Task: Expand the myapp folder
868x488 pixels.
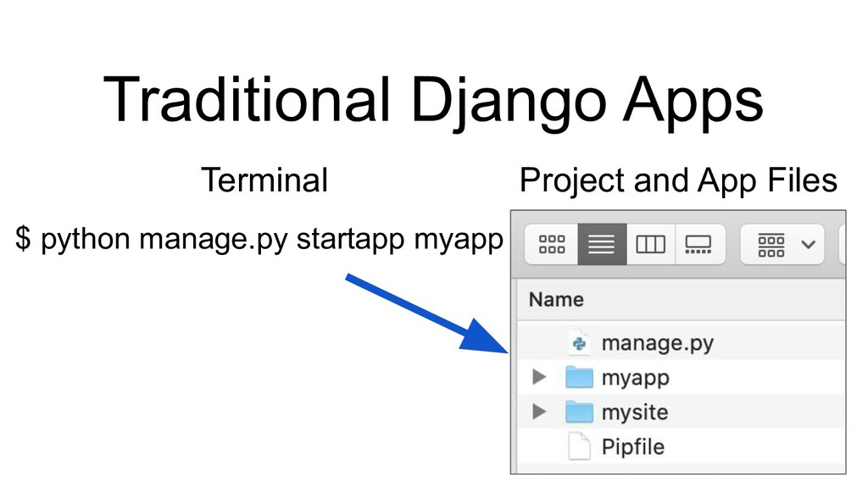Action: coord(538,377)
